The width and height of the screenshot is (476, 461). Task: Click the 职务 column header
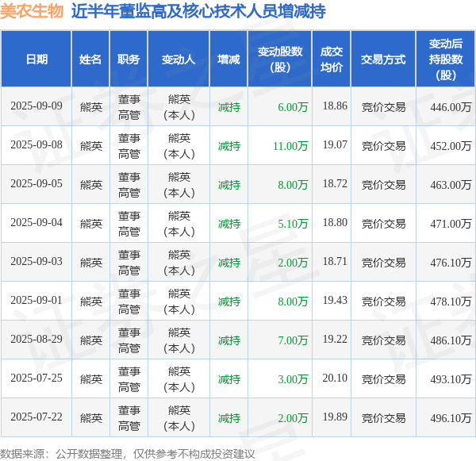pyautogui.click(x=129, y=60)
